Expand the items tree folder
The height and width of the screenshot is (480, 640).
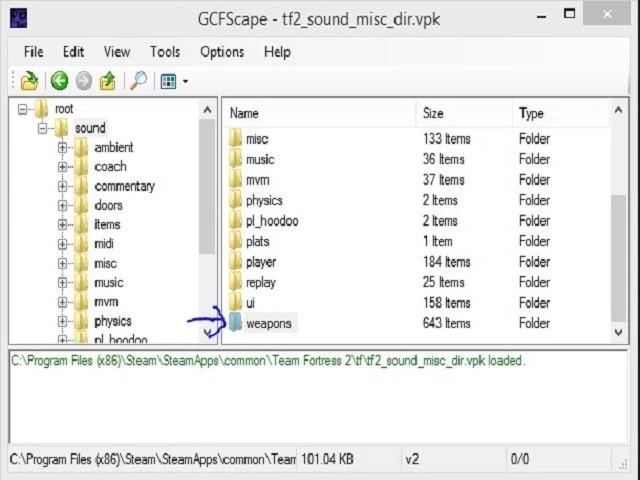click(x=62, y=224)
